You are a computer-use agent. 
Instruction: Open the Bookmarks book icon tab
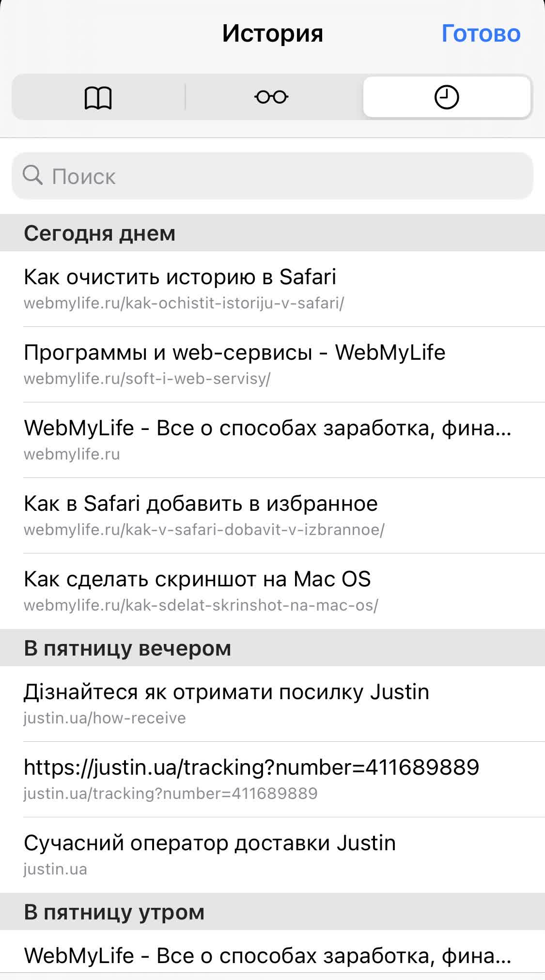tap(98, 98)
